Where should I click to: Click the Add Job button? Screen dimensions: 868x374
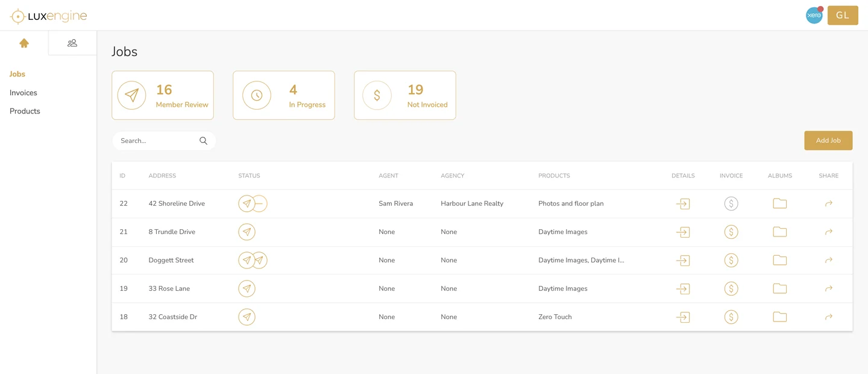(x=828, y=141)
